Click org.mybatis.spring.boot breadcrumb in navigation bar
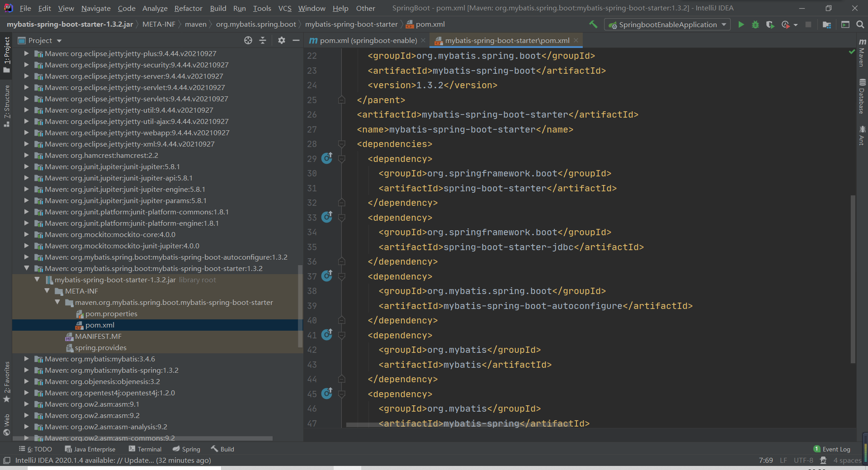Image resolution: width=868 pixels, height=470 pixels. click(256, 24)
